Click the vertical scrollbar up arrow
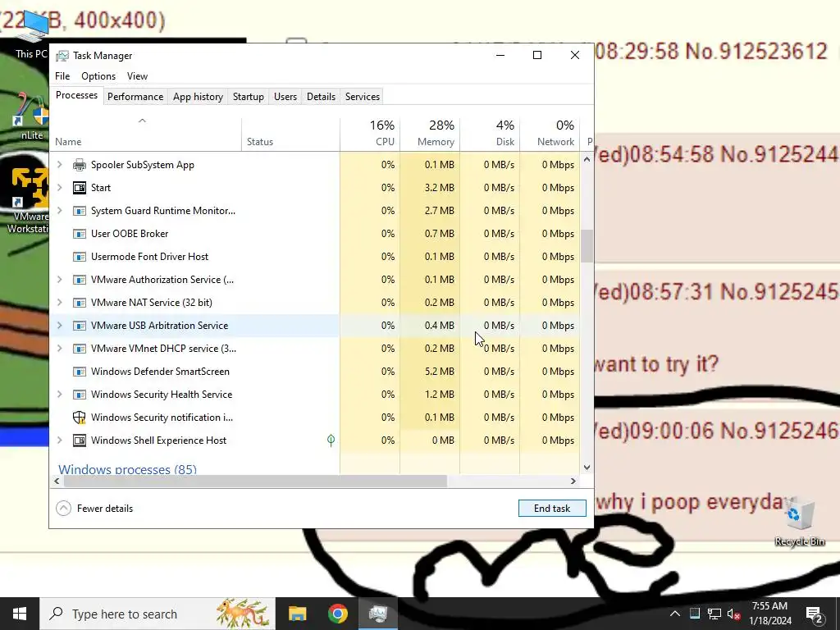This screenshot has height=630, width=840. click(587, 159)
